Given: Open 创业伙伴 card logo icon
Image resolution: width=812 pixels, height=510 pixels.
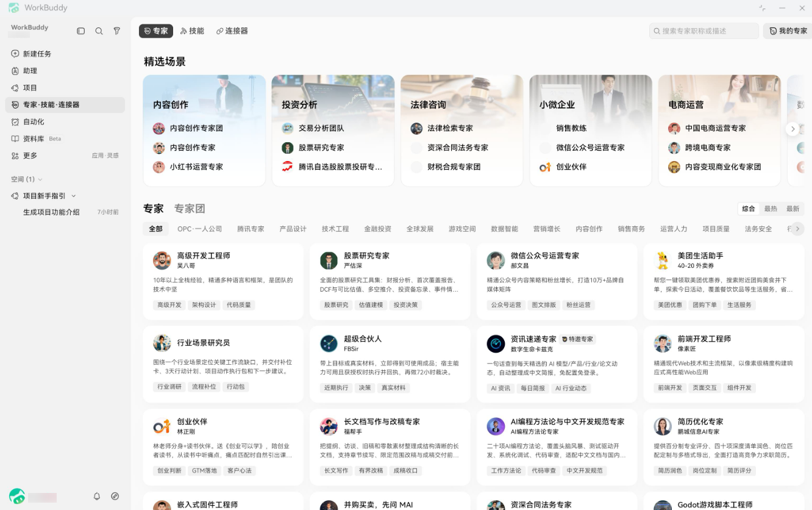Looking at the screenshot, I should (x=162, y=426).
